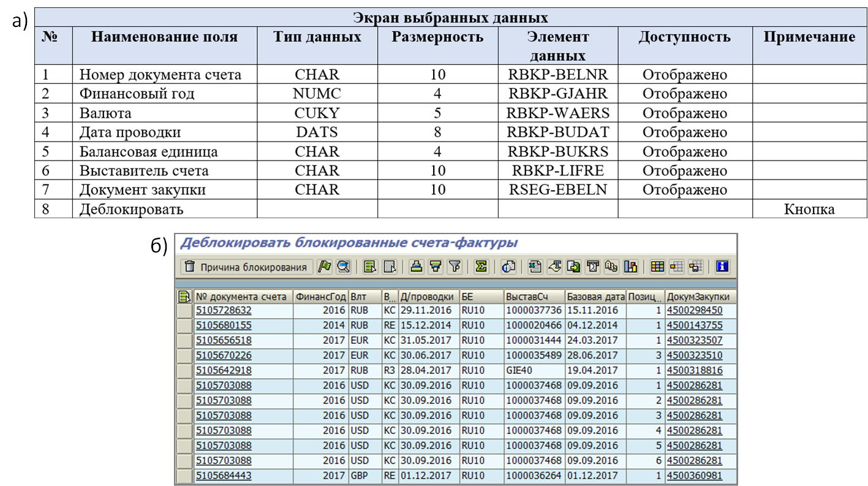Viewport: 868px width, 486px height.
Task: Open details with the magnifier icon
Action: pos(344,267)
